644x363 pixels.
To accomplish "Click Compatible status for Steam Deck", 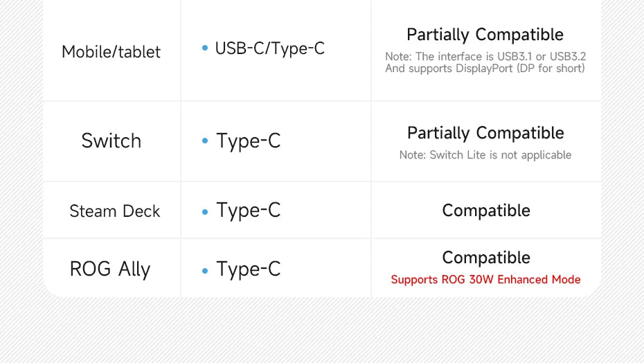I will click(486, 211).
